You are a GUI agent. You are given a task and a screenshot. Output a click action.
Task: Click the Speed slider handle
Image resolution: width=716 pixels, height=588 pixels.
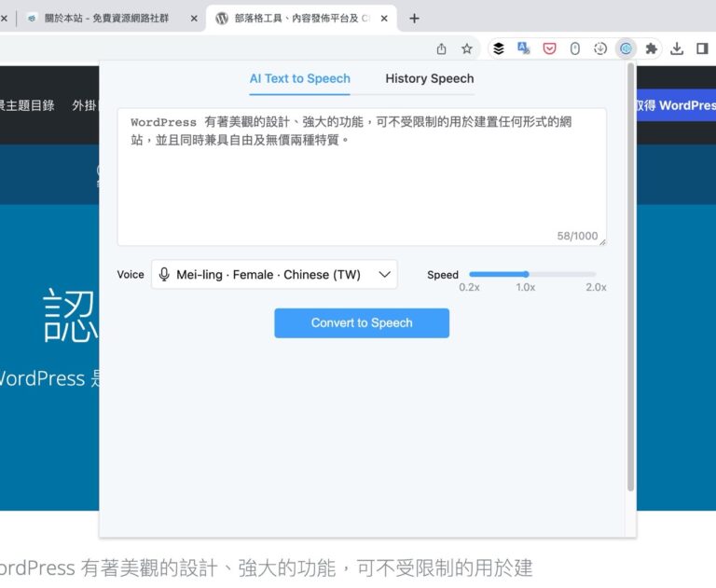526,274
